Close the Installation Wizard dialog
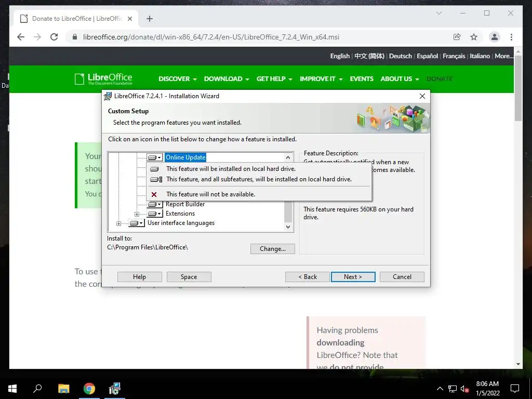Screen dimensions: 532x399 pyautogui.click(x=422, y=96)
